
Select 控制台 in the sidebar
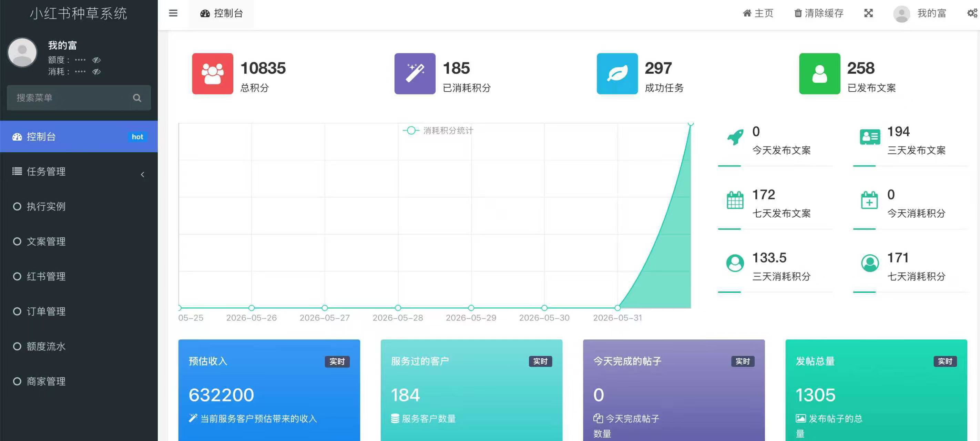point(79,136)
